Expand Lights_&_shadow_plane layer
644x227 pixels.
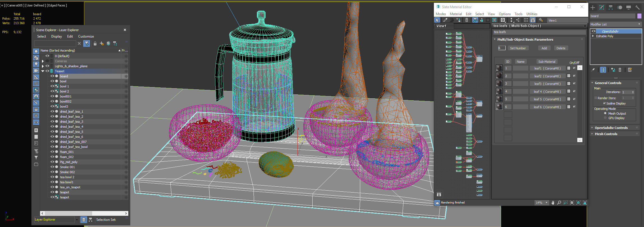tap(43, 66)
